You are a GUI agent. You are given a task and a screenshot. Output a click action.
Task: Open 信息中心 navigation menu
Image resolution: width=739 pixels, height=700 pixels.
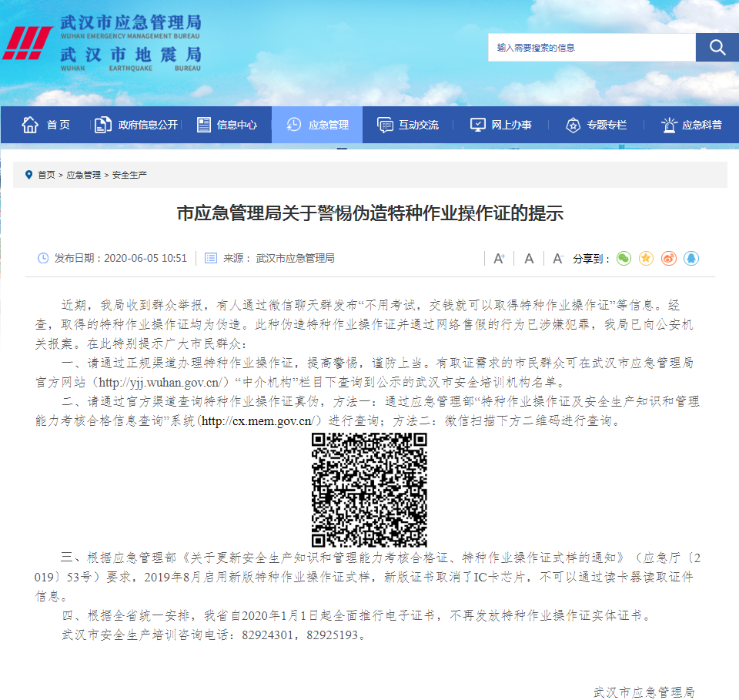coord(226,125)
